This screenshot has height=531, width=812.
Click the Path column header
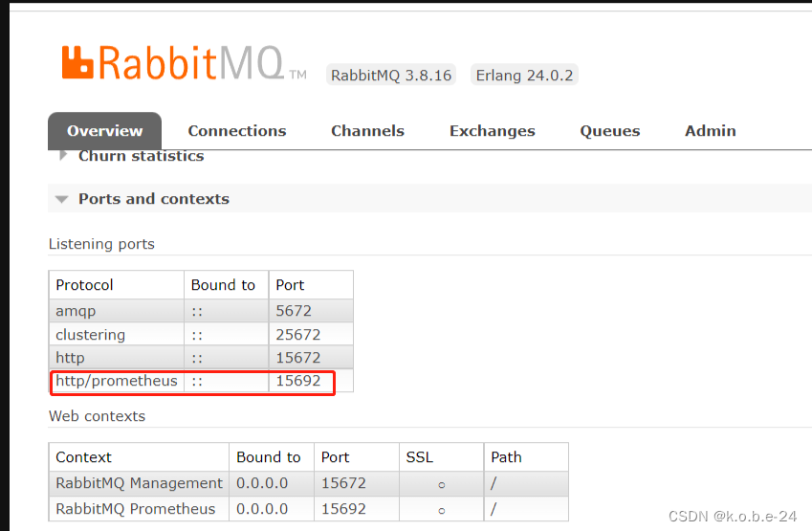(x=526, y=457)
